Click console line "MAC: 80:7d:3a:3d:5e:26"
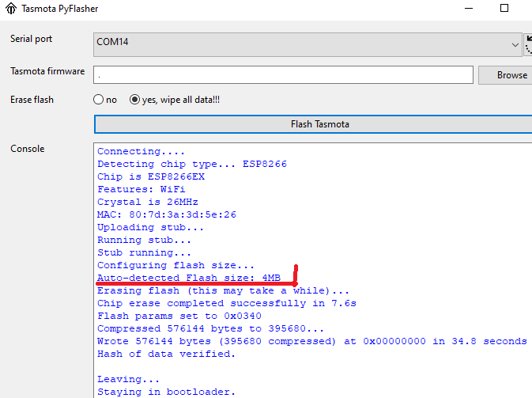 pos(167,214)
